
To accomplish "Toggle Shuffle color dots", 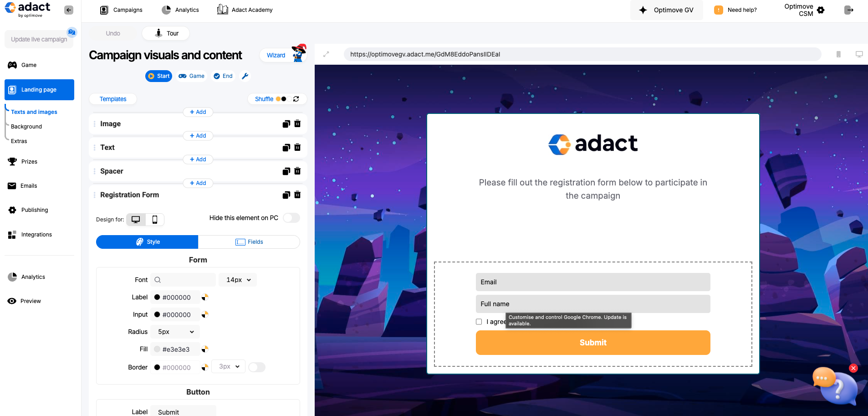I will pos(283,99).
